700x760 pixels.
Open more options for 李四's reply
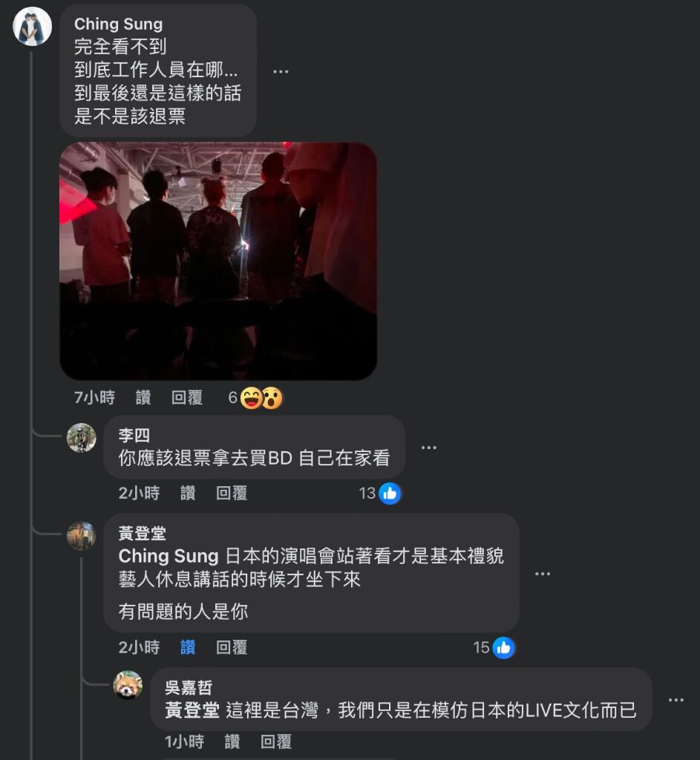coord(429,448)
